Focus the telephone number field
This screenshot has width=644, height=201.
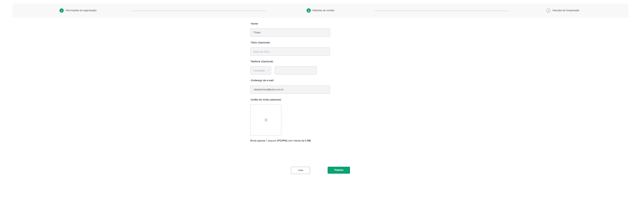pos(296,70)
